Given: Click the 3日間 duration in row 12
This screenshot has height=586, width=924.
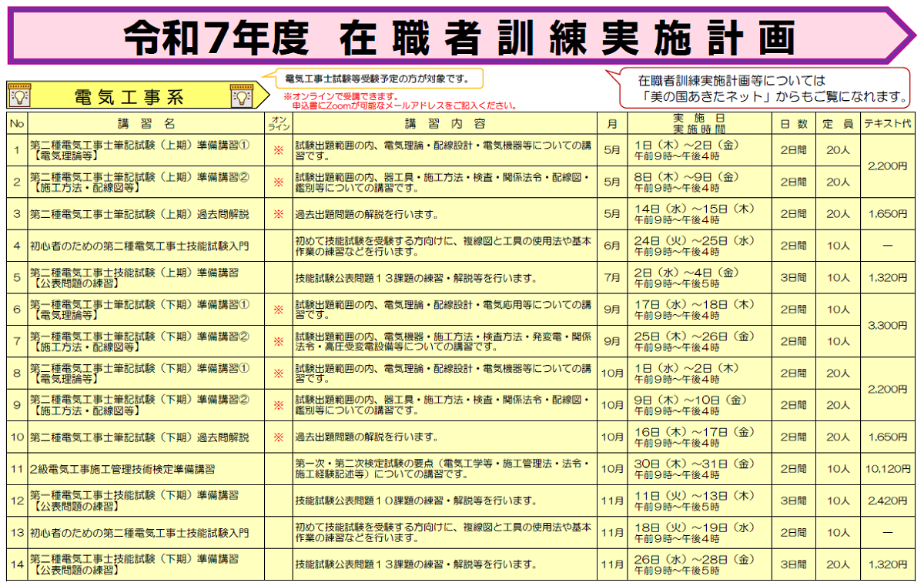Looking at the screenshot, I should click(x=794, y=501).
